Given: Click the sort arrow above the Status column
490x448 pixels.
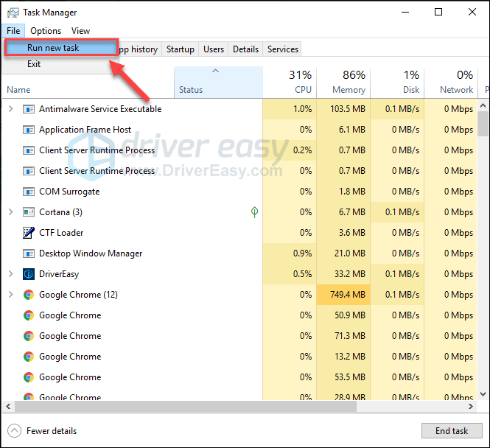Looking at the screenshot, I should click(x=215, y=71).
